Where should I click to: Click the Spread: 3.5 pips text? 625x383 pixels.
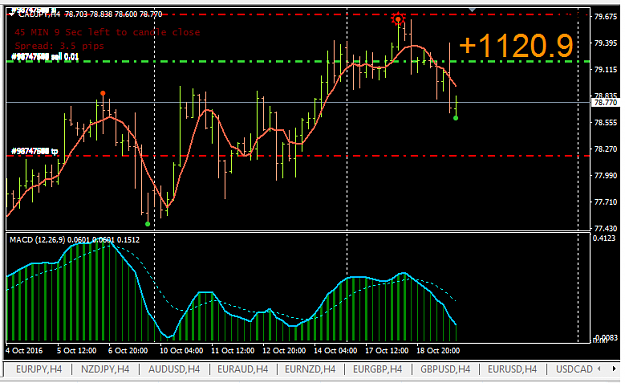(x=59, y=46)
